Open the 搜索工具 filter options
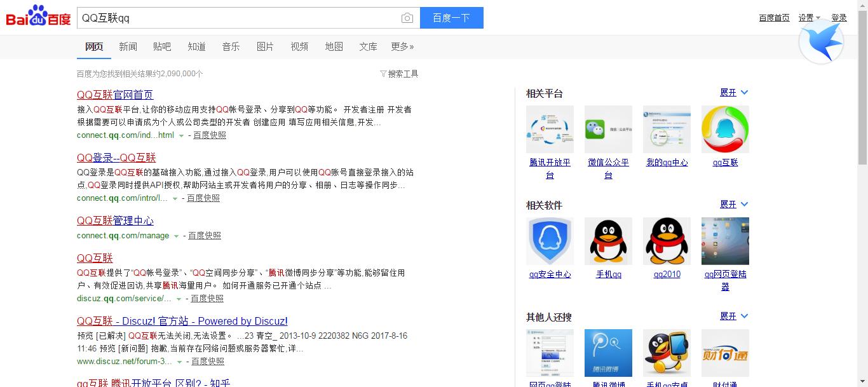868x387 pixels. click(x=405, y=74)
